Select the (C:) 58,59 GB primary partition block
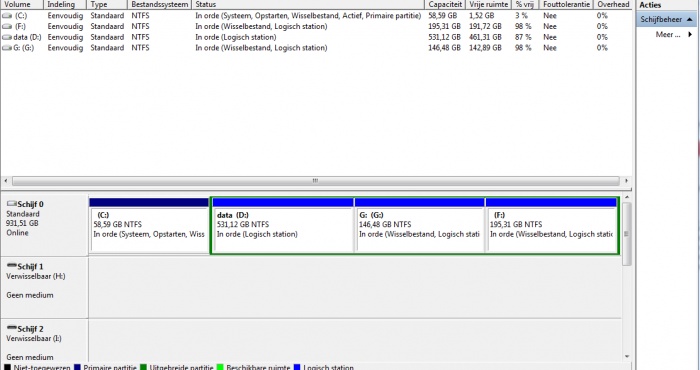This screenshot has height=370, width=700. coord(149,225)
